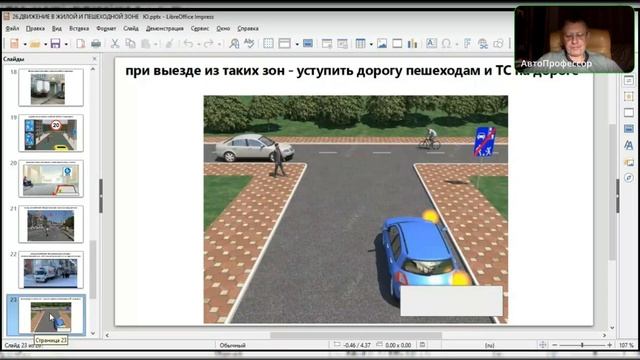
Task: Open the Демонстрация menu
Action: 164,29
